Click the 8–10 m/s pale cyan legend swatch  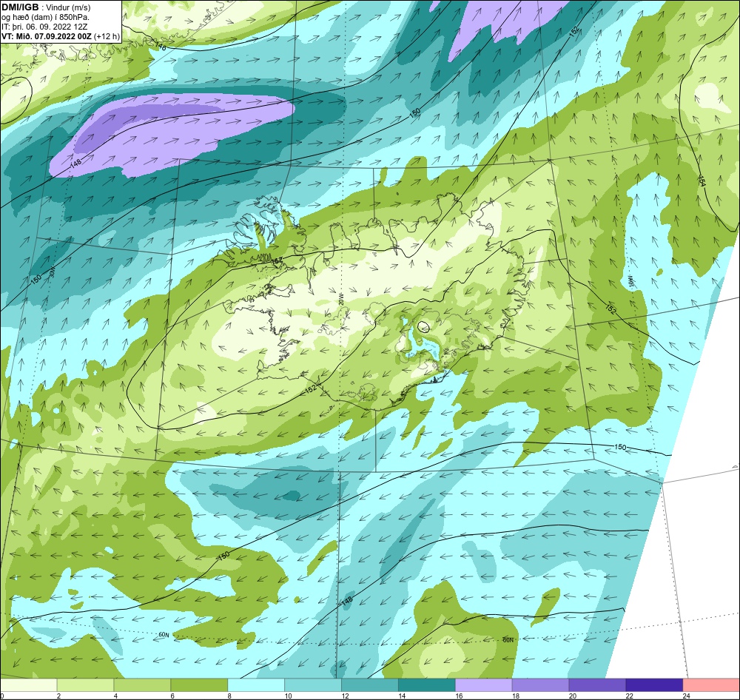point(256,685)
